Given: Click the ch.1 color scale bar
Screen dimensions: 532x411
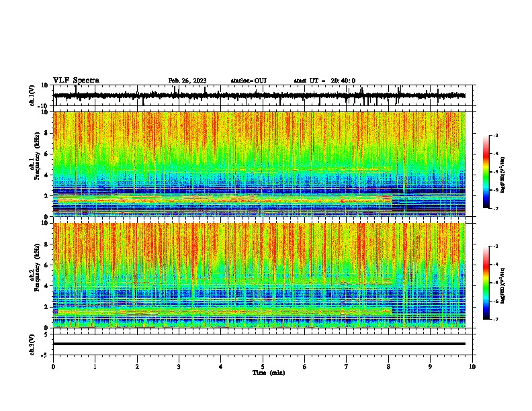Looking at the screenshot, I should tap(486, 172).
